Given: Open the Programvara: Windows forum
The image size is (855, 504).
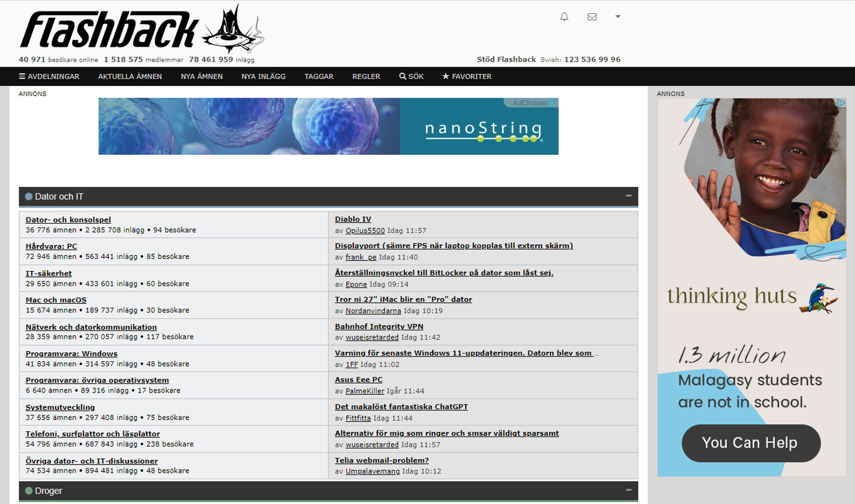Looking at the screenshot, I should 71,354.
